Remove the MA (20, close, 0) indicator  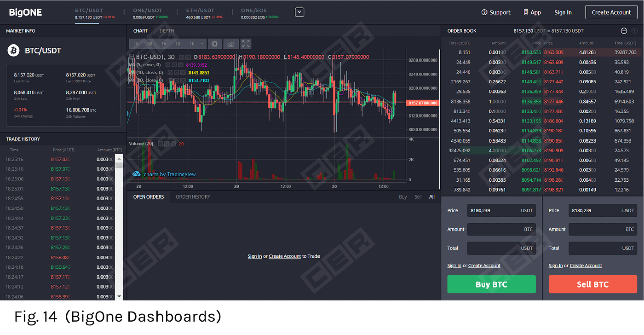[183, 80]
